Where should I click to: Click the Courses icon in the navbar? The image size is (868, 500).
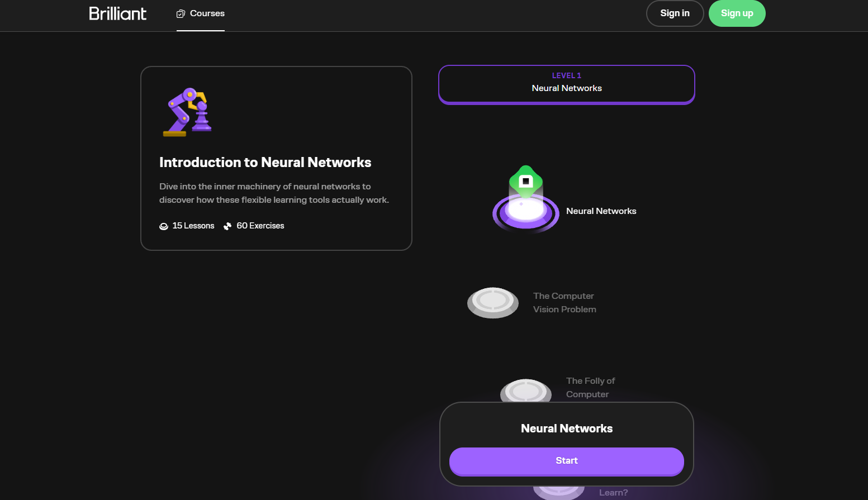(x=181, y=13)
